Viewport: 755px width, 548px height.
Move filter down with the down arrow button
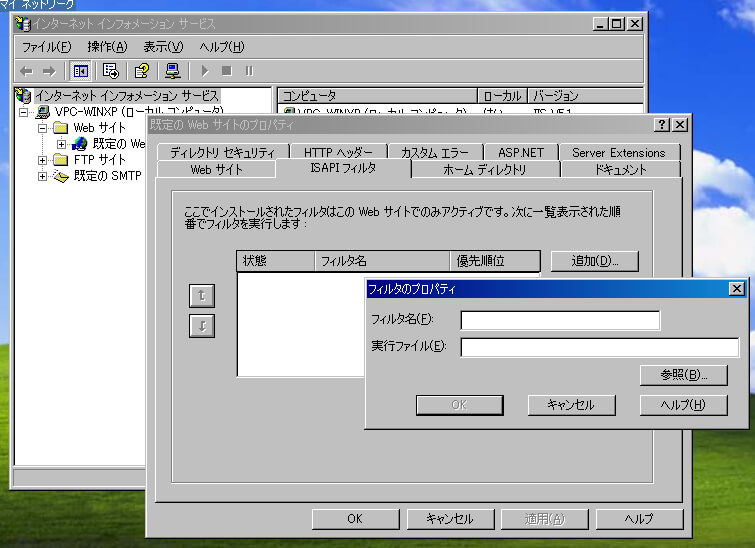[202, 326]
